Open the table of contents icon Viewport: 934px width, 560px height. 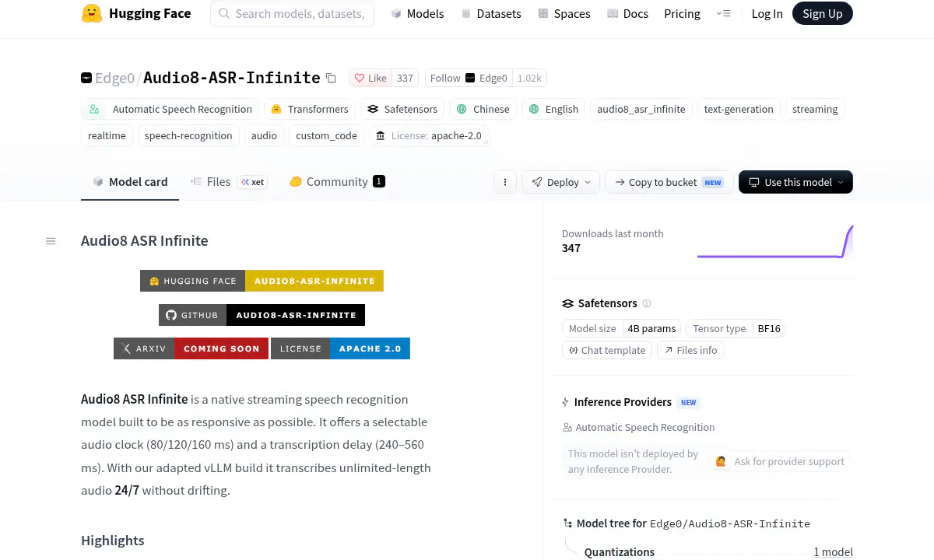(51, 241)
